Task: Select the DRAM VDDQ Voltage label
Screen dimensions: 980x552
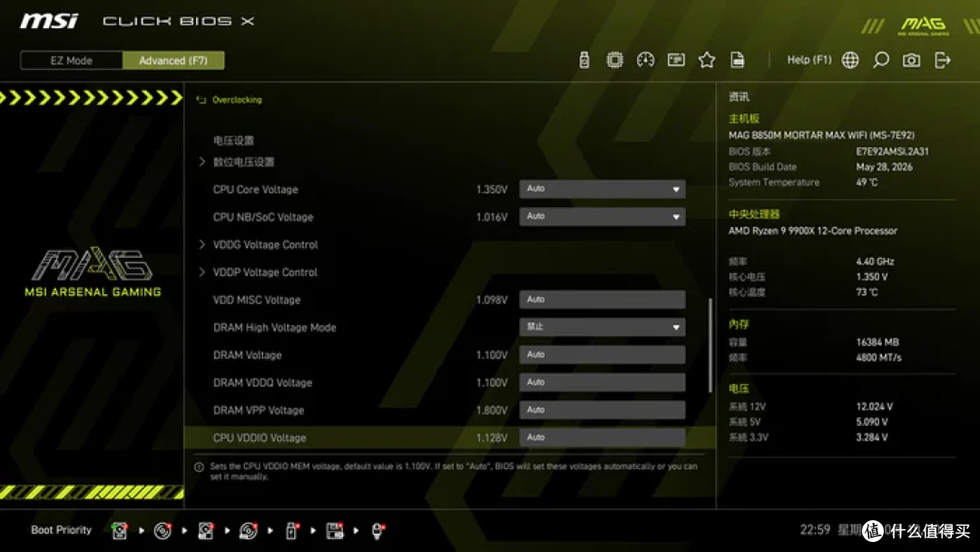Action: pyautogui.click(x=262, y=382)
